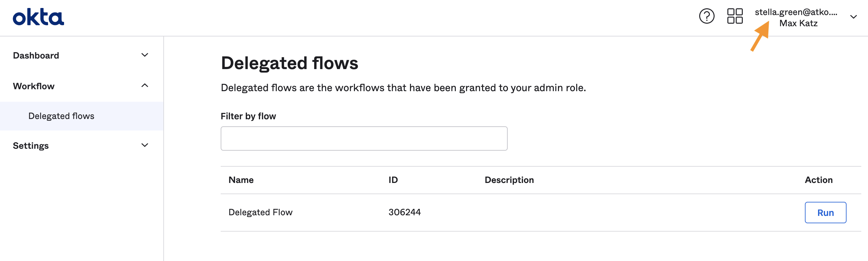Open Delegated flows in the sidebar

tap(61, 116)
